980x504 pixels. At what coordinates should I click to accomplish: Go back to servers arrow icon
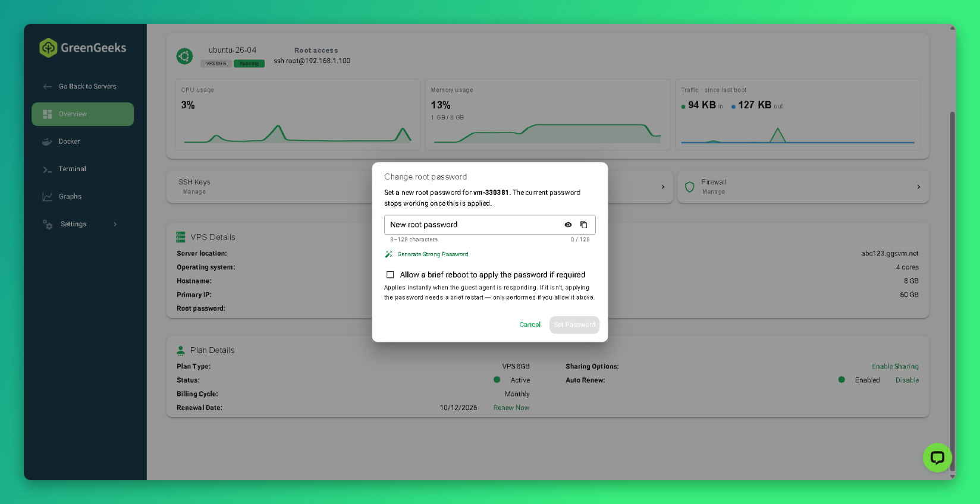(48, 87)
